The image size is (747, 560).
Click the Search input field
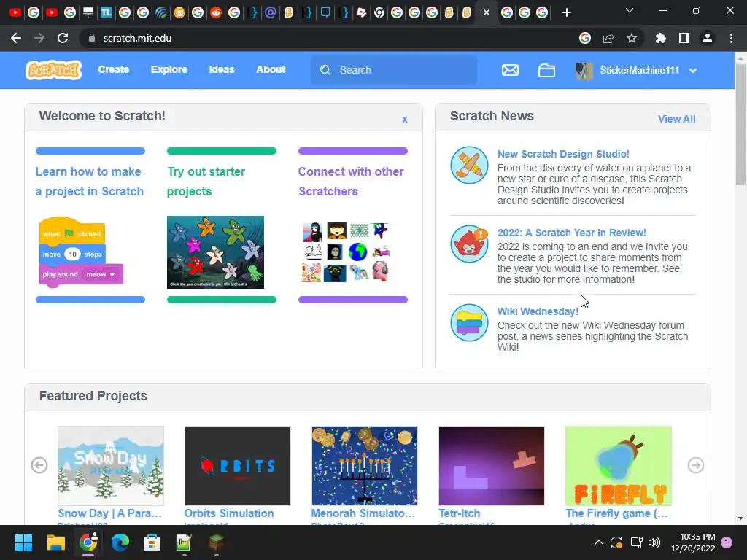click(x=394, y=70)
